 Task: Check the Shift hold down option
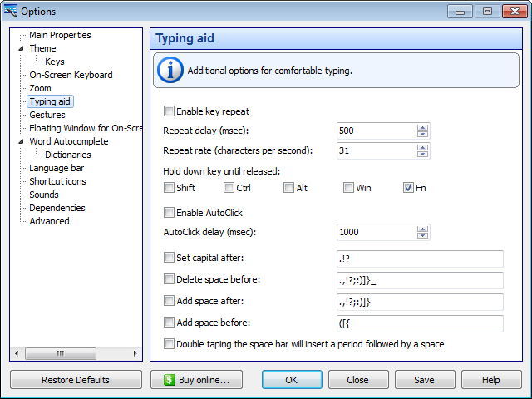point(170,188)
